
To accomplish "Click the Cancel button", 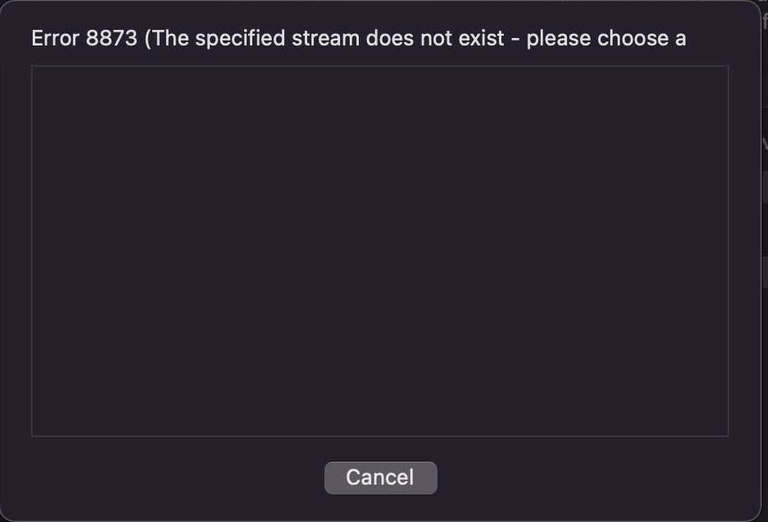I will [380, 478].
